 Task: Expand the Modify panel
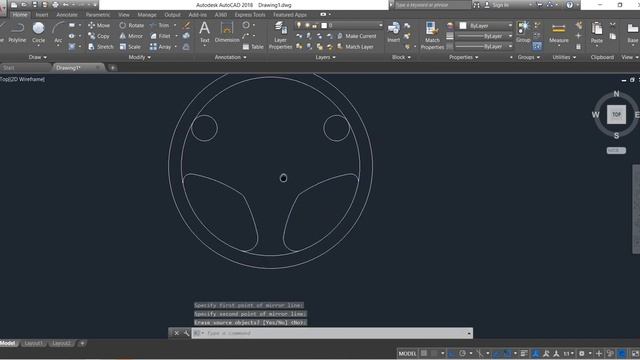[140, 58]
